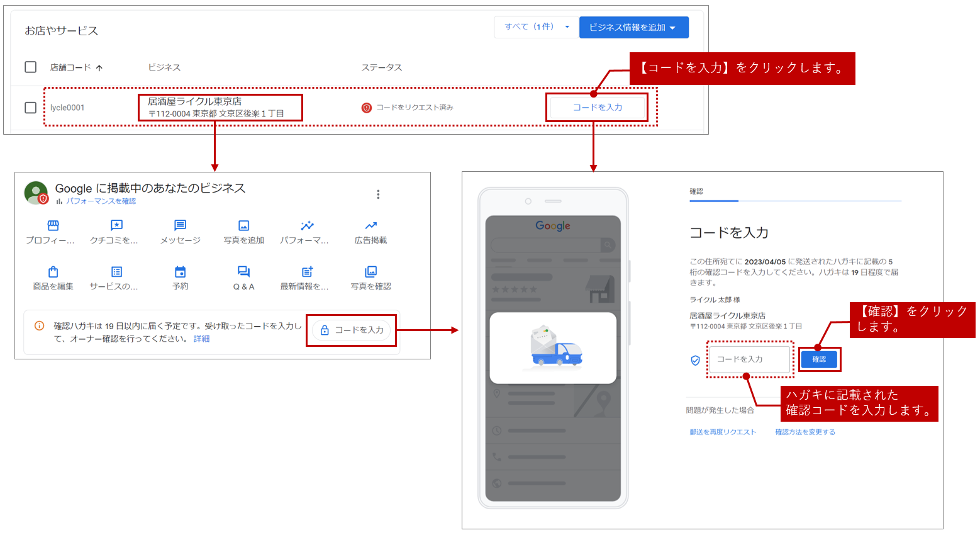Open the パフォーマンス sparkline icon

point(307,225)
